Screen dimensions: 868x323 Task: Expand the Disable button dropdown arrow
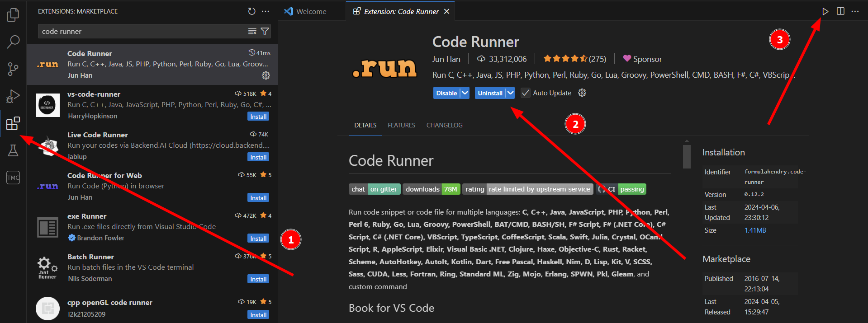[x=465, y=93]
